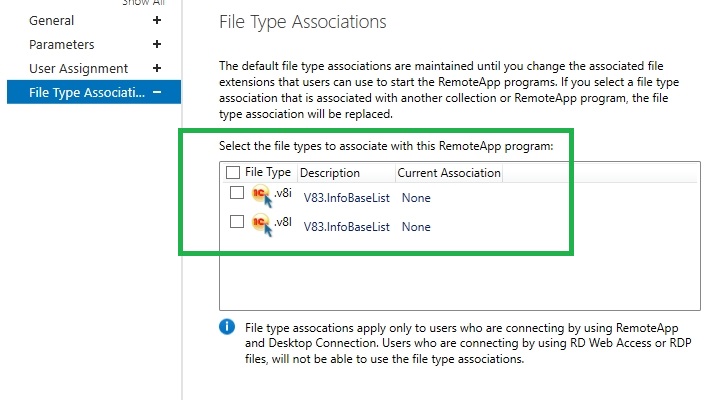Check the .v8l file type checkbox
Screen dimensions: 704x400
237,221
